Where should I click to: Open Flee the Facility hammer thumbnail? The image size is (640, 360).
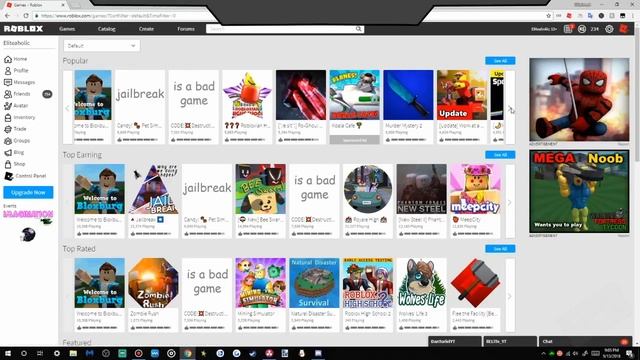click(x=475, y=283)
